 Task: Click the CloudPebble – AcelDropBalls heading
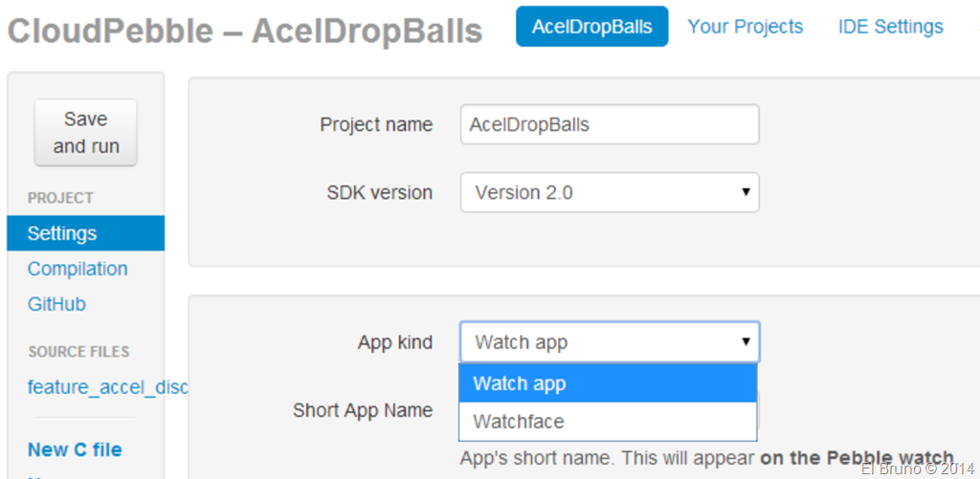point(245,32)
